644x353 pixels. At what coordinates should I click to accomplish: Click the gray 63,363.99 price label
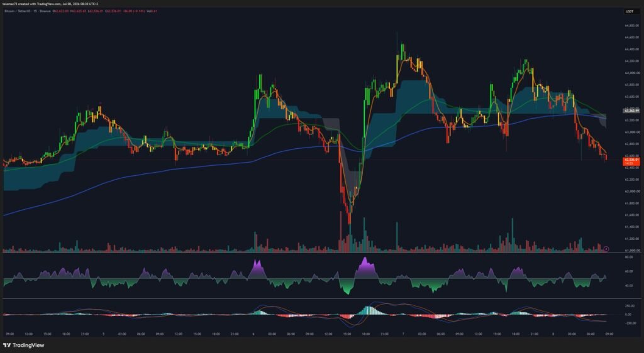point(631,111)
